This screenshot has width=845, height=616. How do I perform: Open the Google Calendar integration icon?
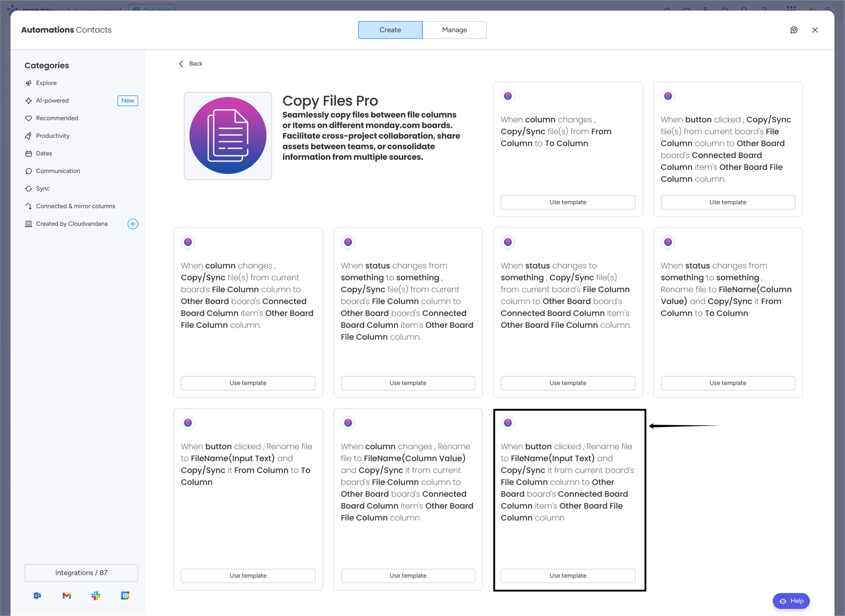125,595
